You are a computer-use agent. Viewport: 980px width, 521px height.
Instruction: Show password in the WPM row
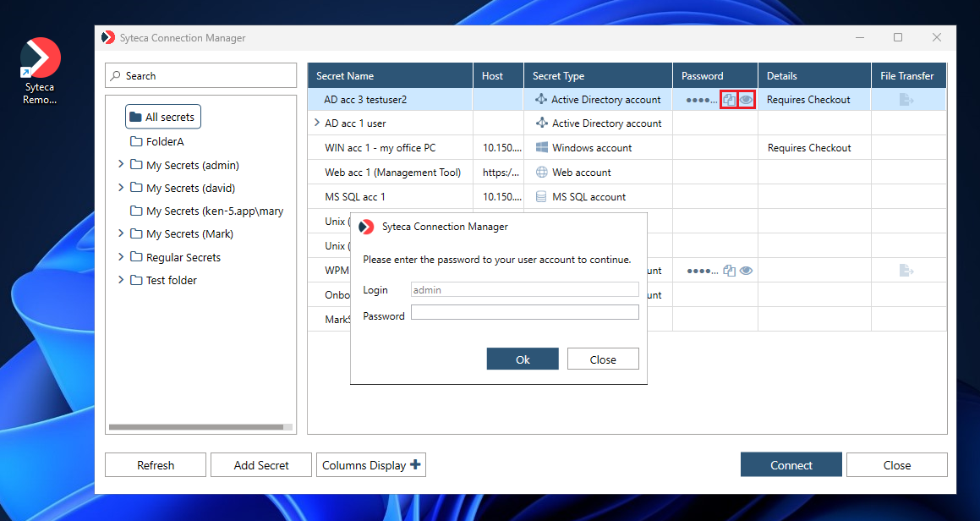[x=747, y=271]
